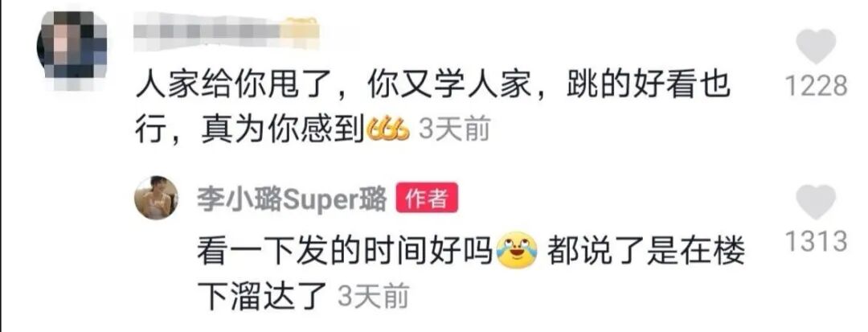Like 李小璐Super璐's reply with heart icon
This screenshot has height=332, width=868.
(x=816, y=202)
